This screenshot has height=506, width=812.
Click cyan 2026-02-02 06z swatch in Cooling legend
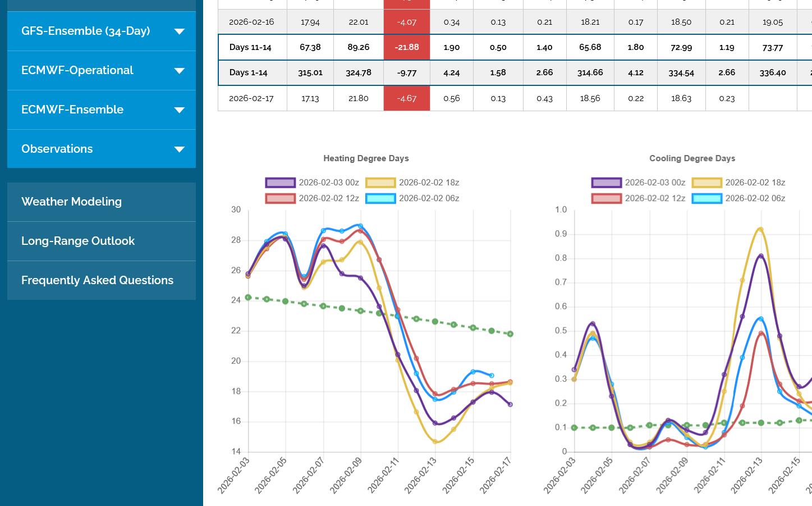click(707, 198)
